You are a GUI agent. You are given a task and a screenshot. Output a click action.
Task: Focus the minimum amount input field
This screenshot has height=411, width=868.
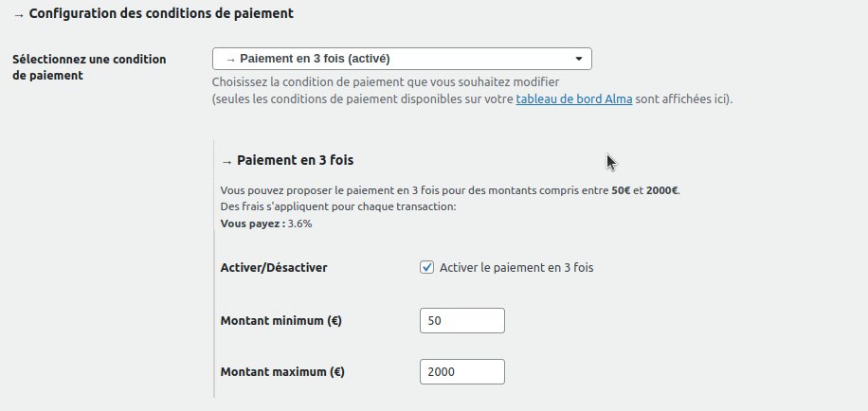(x=461, y=321)
